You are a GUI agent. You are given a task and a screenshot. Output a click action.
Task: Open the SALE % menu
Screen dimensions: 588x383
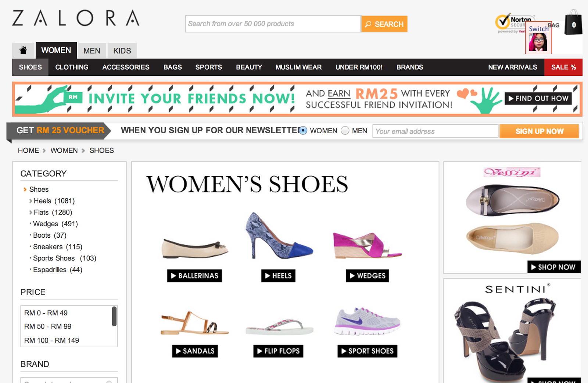pyautogui.click(x=563, y=67)
